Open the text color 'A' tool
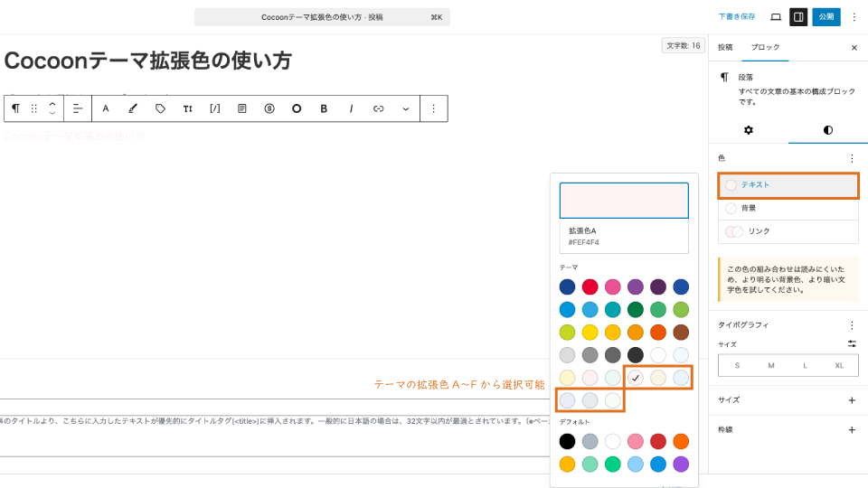The height and width of the screenshot is (488, 868). point(105,108)
